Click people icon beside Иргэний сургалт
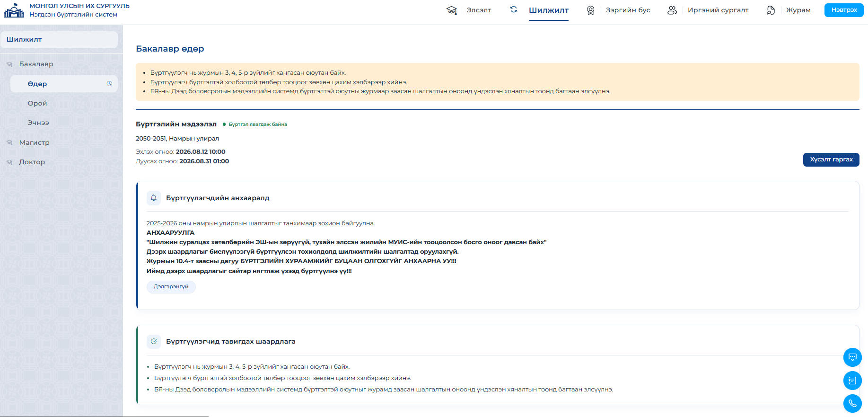 672,10
